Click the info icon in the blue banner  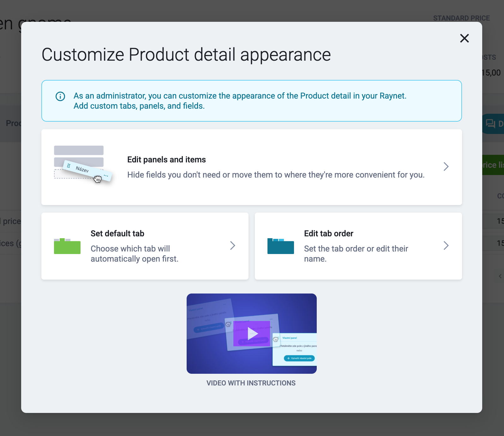coord(60,96)
